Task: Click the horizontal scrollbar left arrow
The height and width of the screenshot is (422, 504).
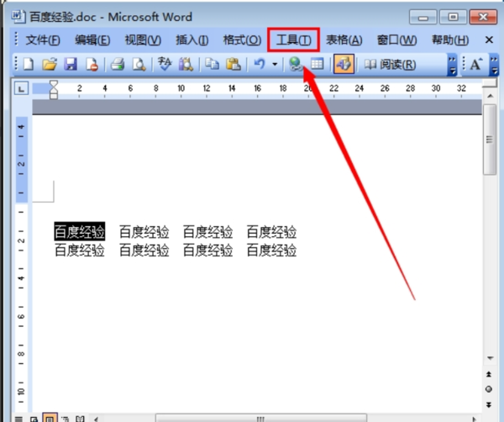Action: (x=96, y=419)
